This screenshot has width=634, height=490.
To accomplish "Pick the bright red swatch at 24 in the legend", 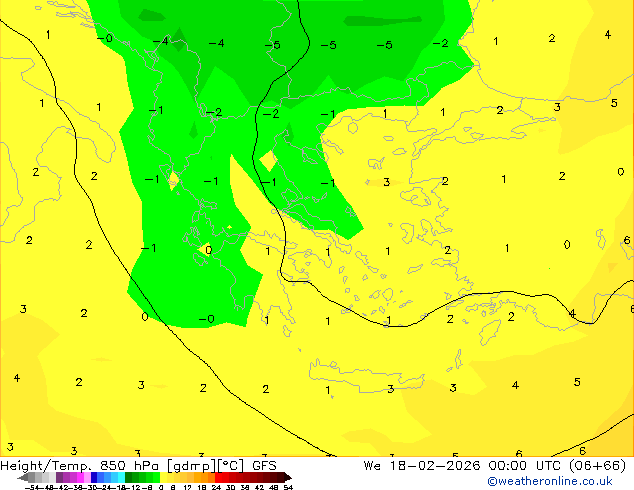I will pyautogui.click(x=218, y=477).
